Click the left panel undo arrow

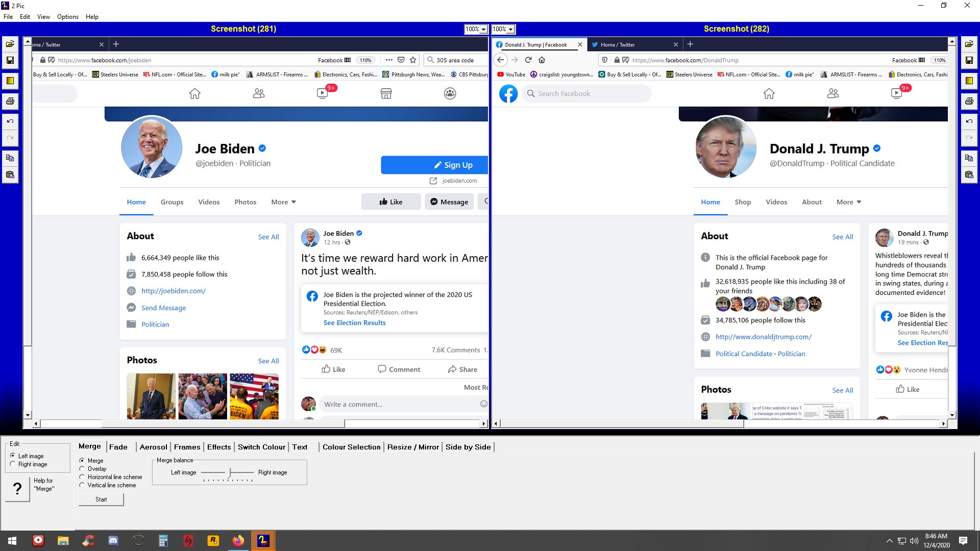(10, 121)
